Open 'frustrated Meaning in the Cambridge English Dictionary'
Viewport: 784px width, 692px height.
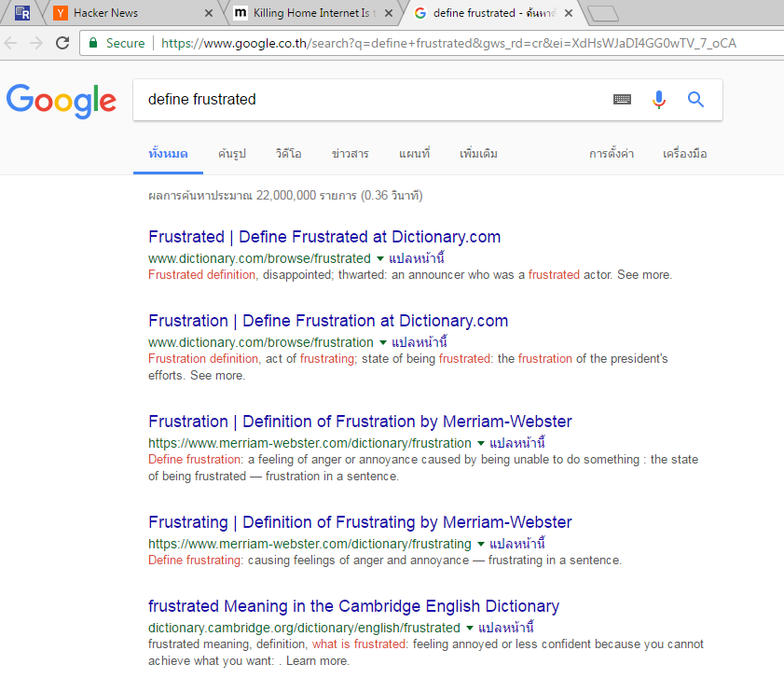click(x=353, y=606)
